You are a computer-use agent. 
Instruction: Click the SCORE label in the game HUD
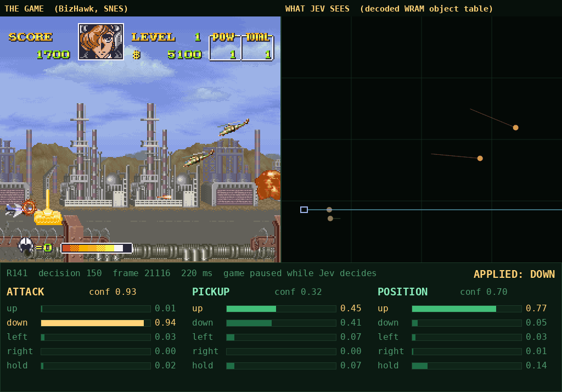click(x=31, y=37)
